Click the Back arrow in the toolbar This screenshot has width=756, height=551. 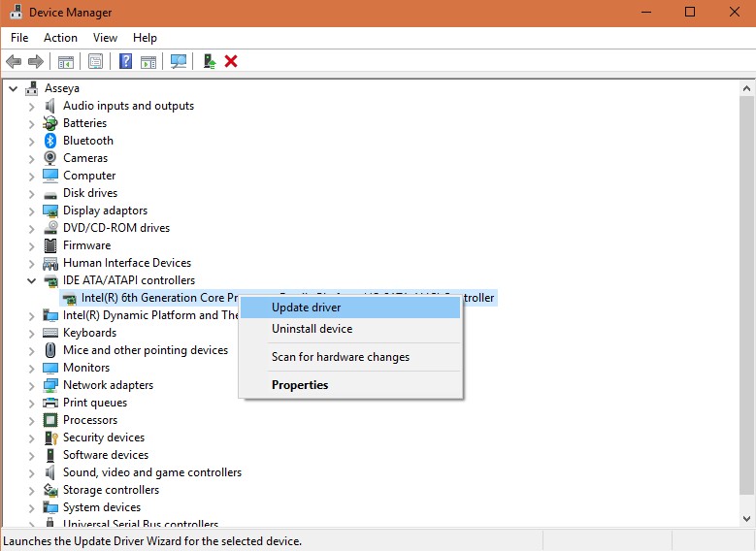(14, 61)
